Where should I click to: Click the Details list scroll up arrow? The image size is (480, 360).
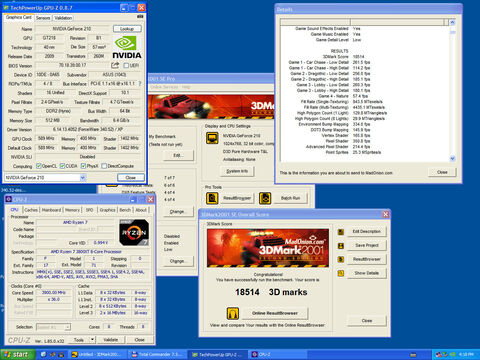[x=452, y=22]
